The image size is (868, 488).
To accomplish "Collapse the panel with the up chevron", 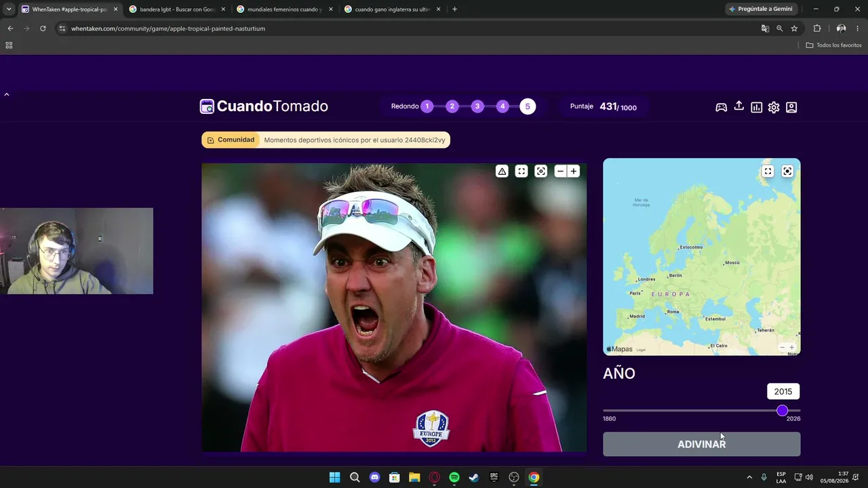I will tap(7, 94).
